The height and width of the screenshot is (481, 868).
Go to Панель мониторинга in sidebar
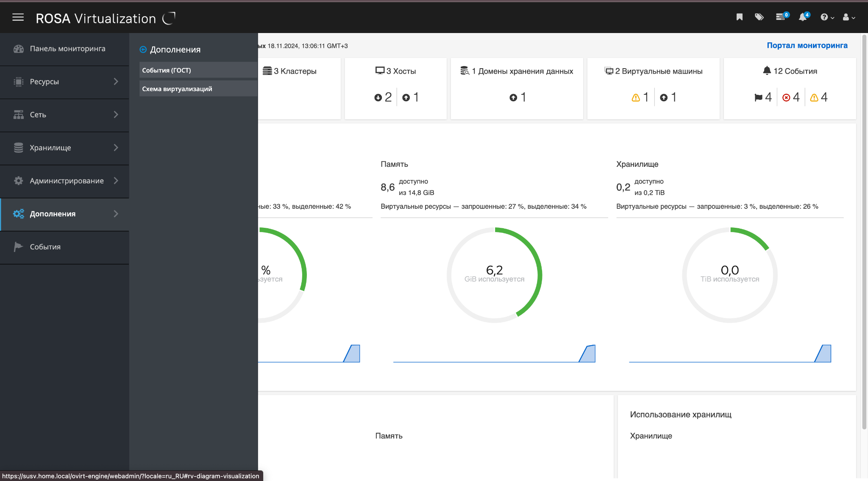[x=67, y=49]
